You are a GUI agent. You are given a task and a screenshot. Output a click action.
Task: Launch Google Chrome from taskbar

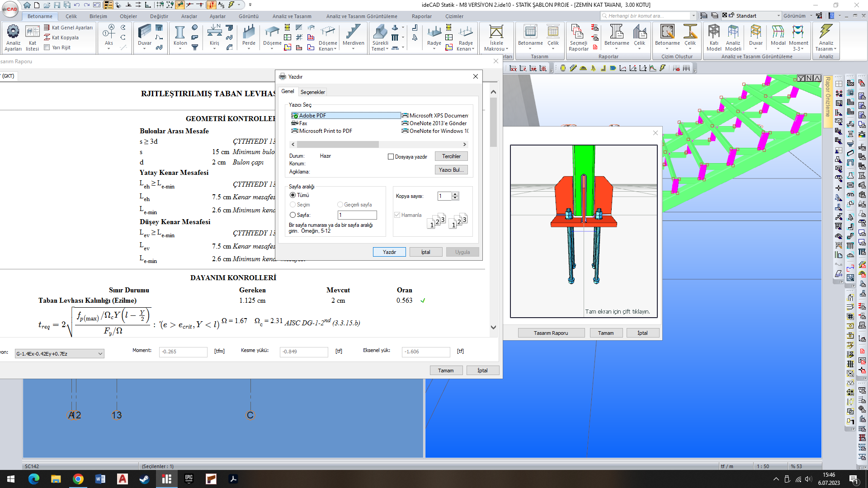[x=78, y=479]
